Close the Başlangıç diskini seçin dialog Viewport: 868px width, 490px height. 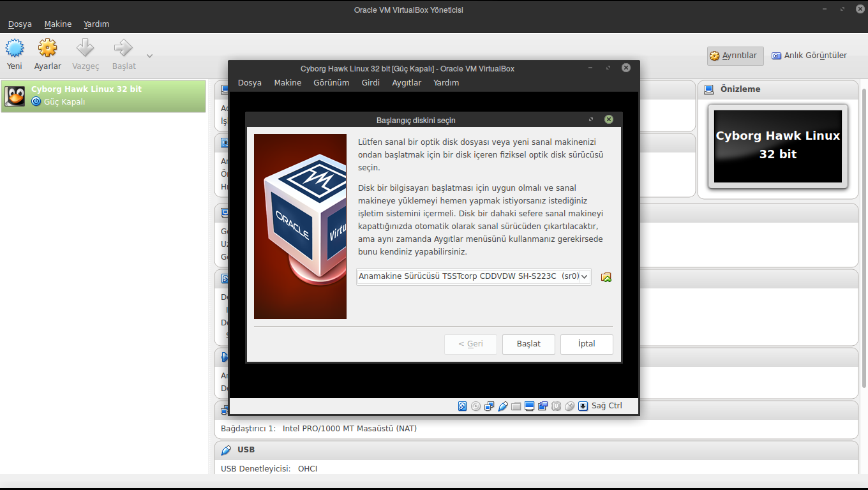click(609, 119)
